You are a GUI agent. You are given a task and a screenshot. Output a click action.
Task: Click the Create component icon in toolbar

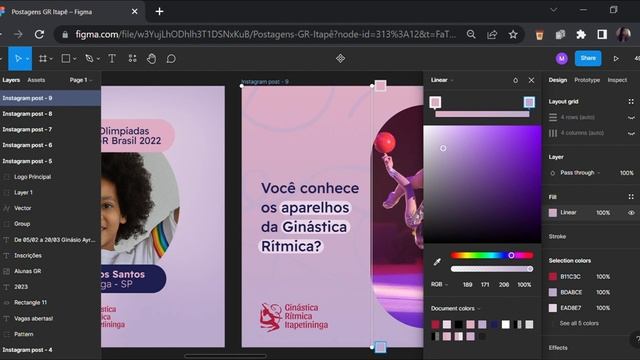(x=340, y=59)
